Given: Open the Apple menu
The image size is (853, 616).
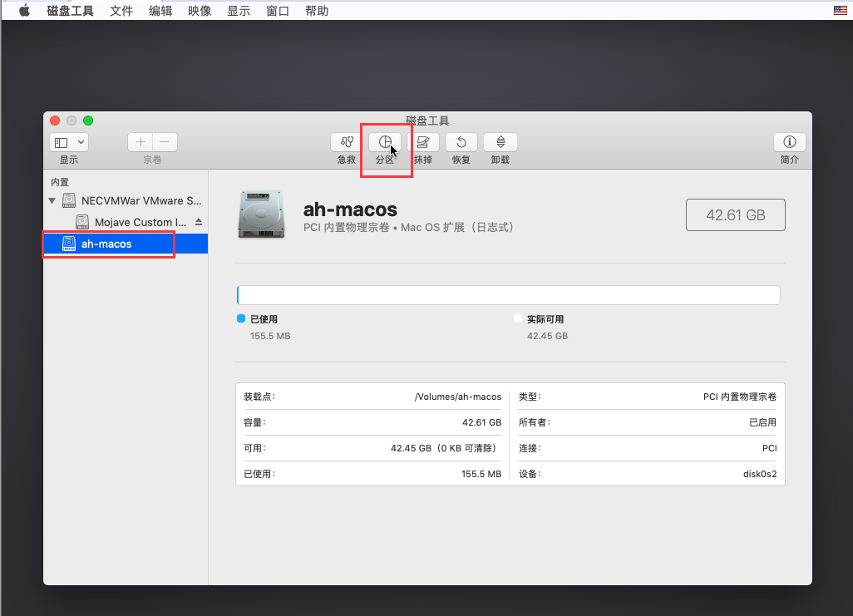Looking at the screenshot, I should click(24, 11).
